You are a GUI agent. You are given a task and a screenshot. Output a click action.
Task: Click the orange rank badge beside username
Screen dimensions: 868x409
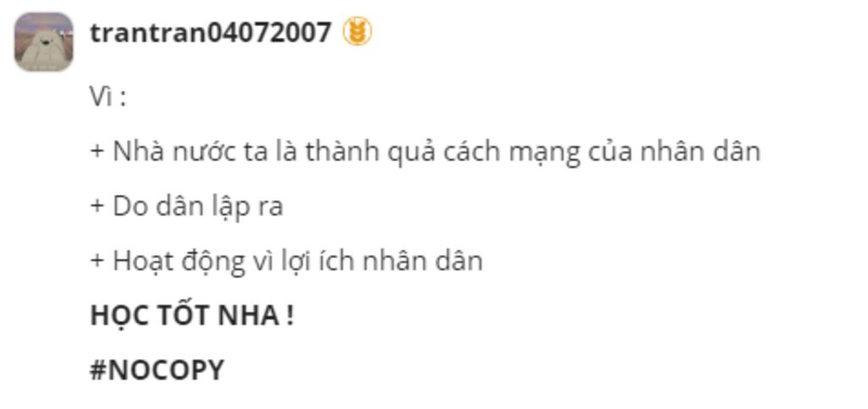[x=357, y=31]
